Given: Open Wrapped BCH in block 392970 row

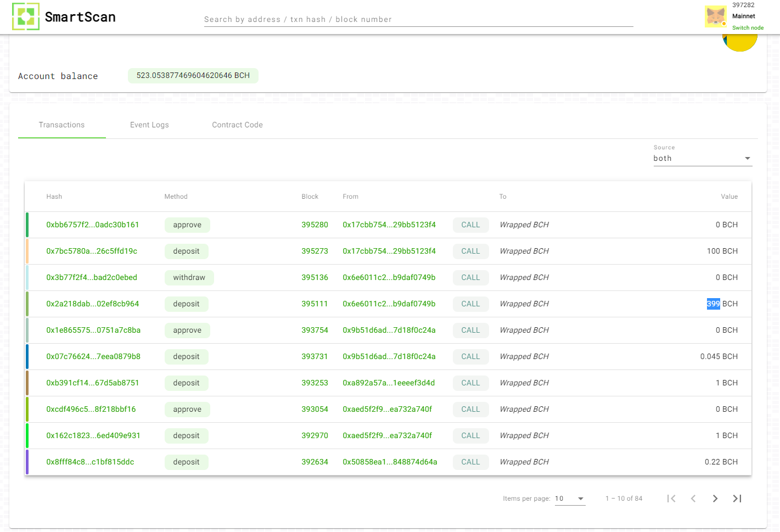Looking at the screenshot, I should pyautogui.click(x=524, y=436).
